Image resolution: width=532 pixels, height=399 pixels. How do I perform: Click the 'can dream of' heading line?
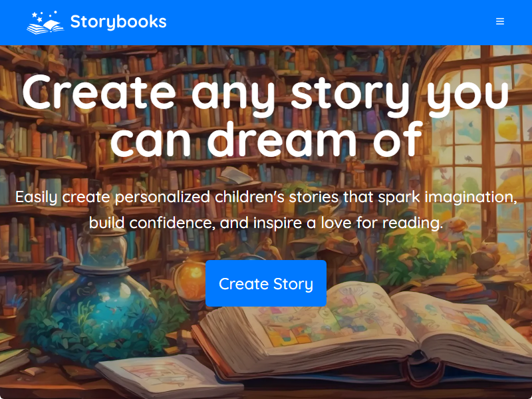pos(267,140)
